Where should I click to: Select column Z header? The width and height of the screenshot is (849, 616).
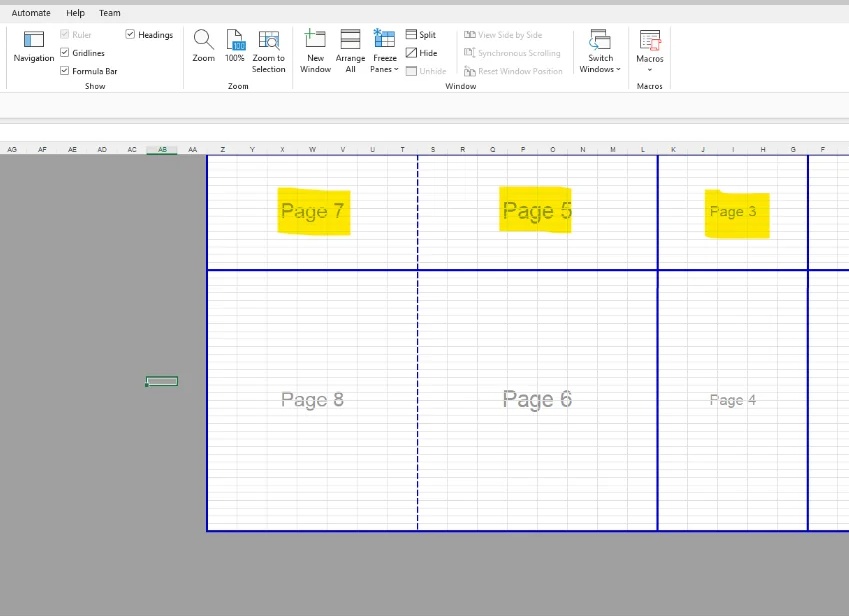[x=223, y=149]
